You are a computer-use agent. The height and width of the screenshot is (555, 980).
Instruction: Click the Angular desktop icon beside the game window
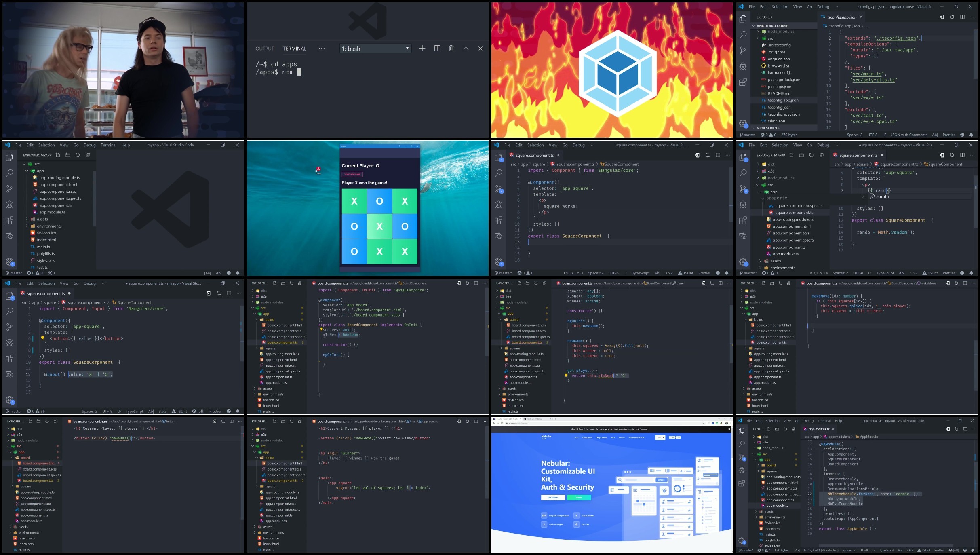pos(318,170)
